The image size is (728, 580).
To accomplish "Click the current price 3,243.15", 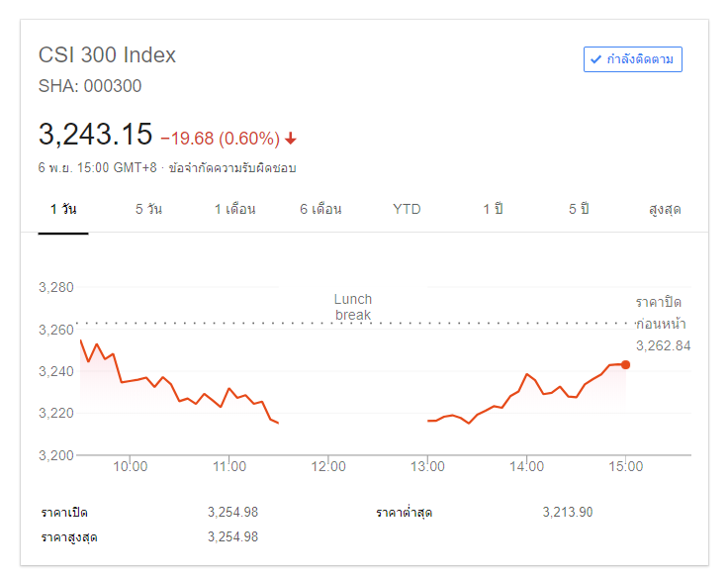I will pos(95,134).
